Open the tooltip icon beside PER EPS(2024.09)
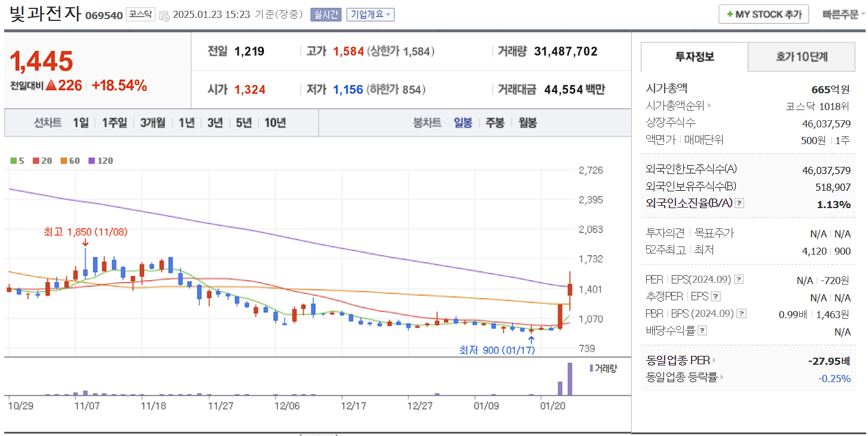Viewport: 868px width, 436px height. click(x=739, y=280)
